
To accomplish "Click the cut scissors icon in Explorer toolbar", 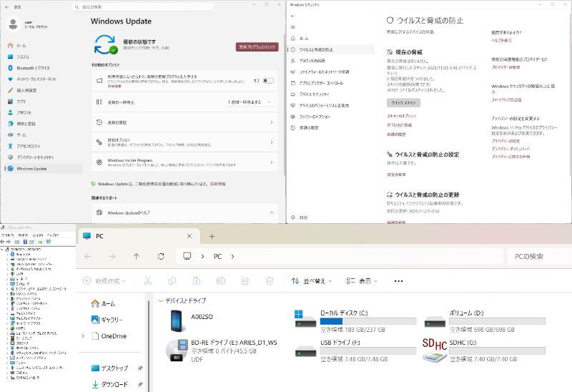I will (x=147, y=280).
